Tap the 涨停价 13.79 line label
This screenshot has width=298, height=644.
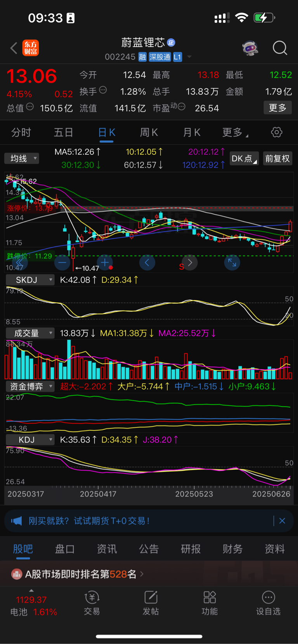click(x=30, y=208)
